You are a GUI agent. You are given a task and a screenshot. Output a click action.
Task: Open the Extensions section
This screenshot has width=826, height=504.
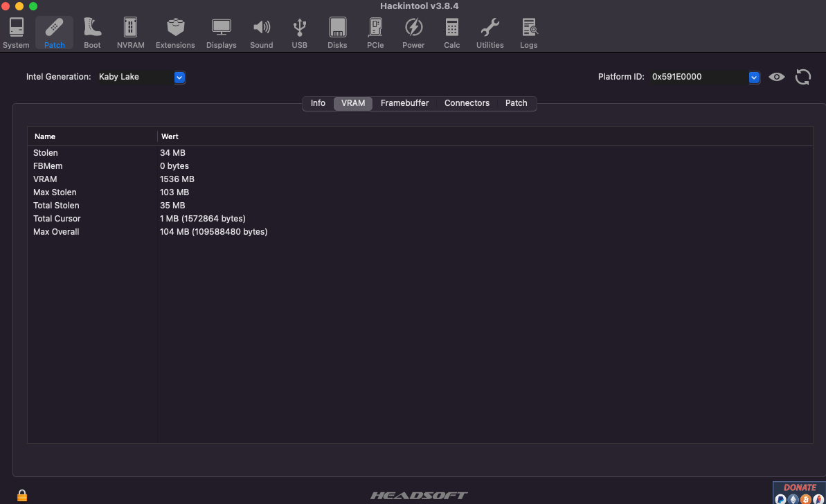point(175,33)
